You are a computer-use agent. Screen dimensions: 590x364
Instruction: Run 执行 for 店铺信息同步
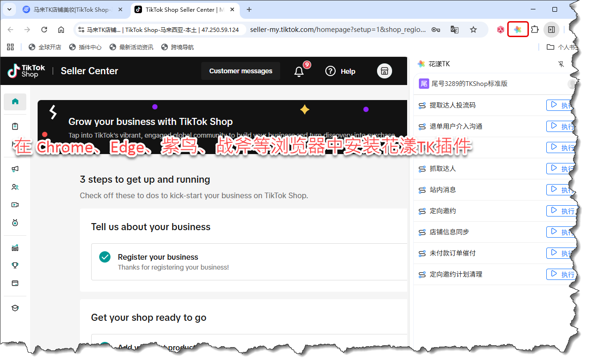pyautogui.click(x=561, y=232)
